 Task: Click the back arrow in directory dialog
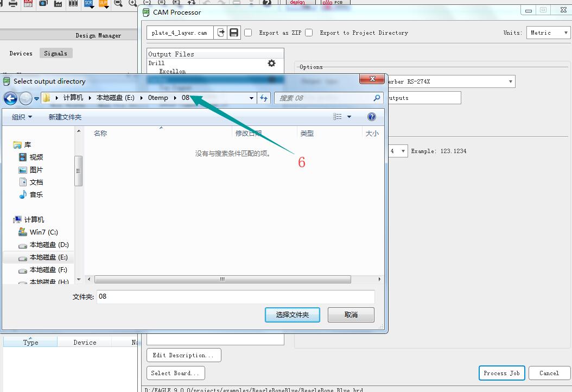[10, 98]
